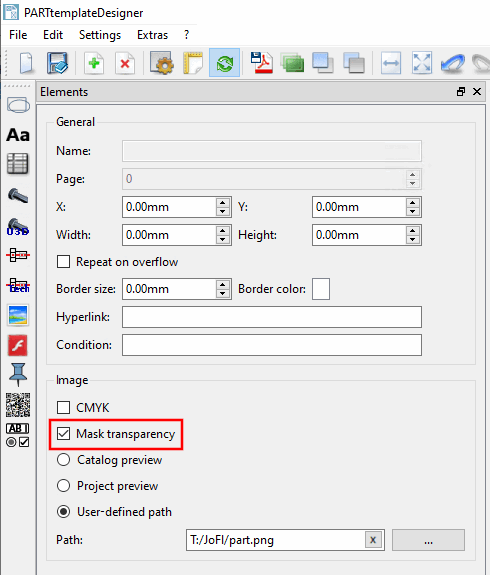
Task: Close the Elements panel
Action: (477, 92)
